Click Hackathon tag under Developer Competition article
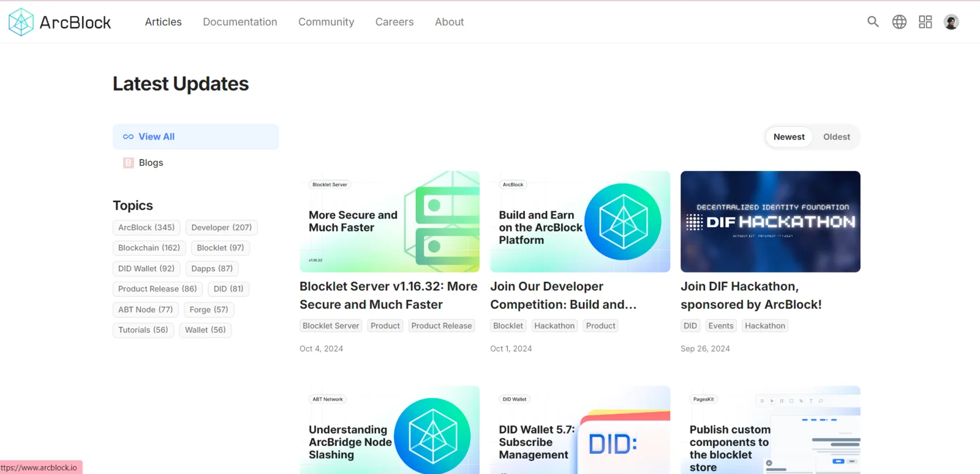 554,326
